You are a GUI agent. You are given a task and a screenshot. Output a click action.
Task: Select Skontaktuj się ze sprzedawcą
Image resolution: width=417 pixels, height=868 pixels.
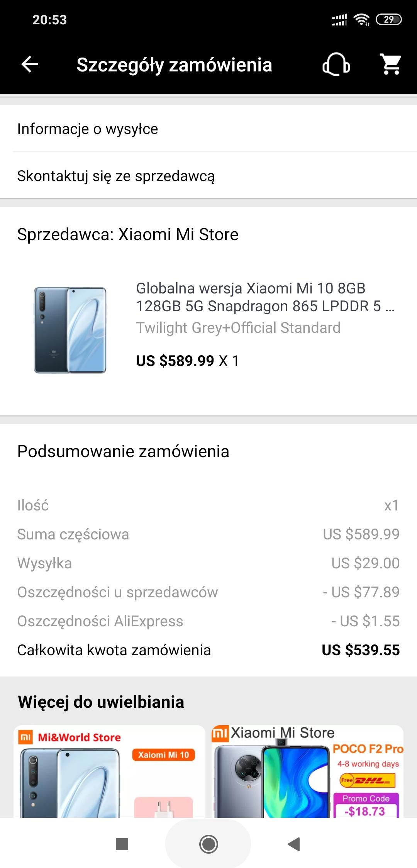tap(116, 176)
